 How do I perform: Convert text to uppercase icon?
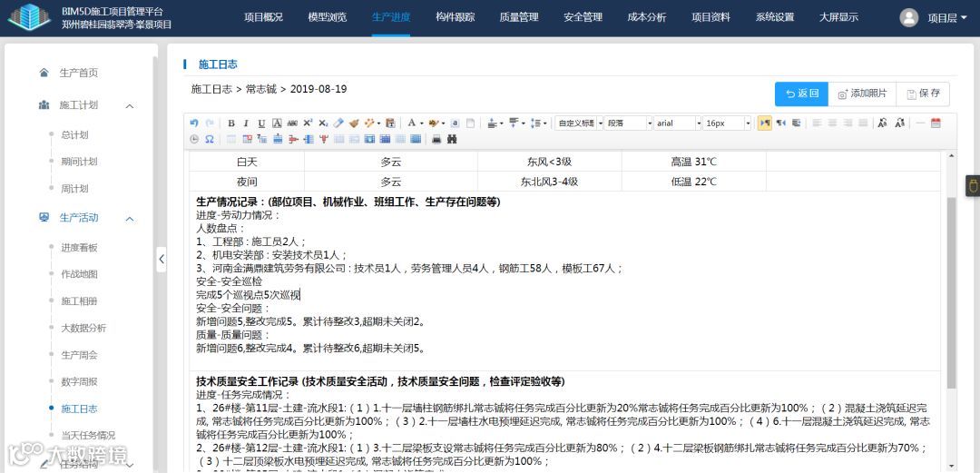click(882, 123)
